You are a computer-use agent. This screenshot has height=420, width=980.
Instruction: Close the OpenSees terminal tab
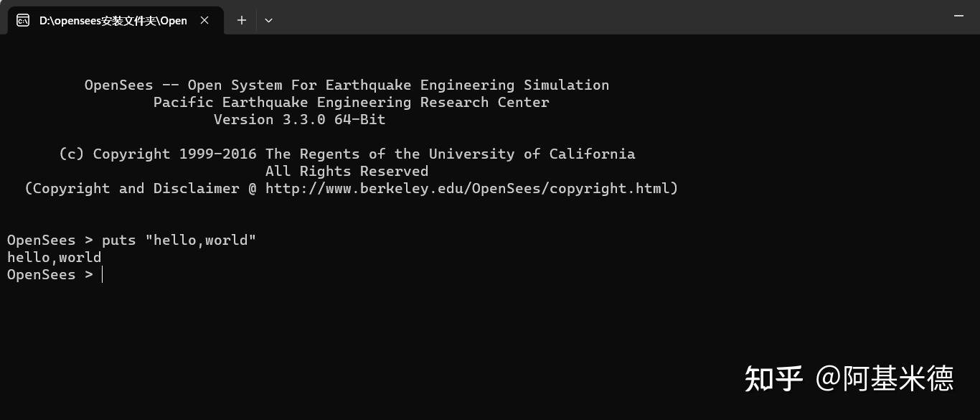point(204,20)
